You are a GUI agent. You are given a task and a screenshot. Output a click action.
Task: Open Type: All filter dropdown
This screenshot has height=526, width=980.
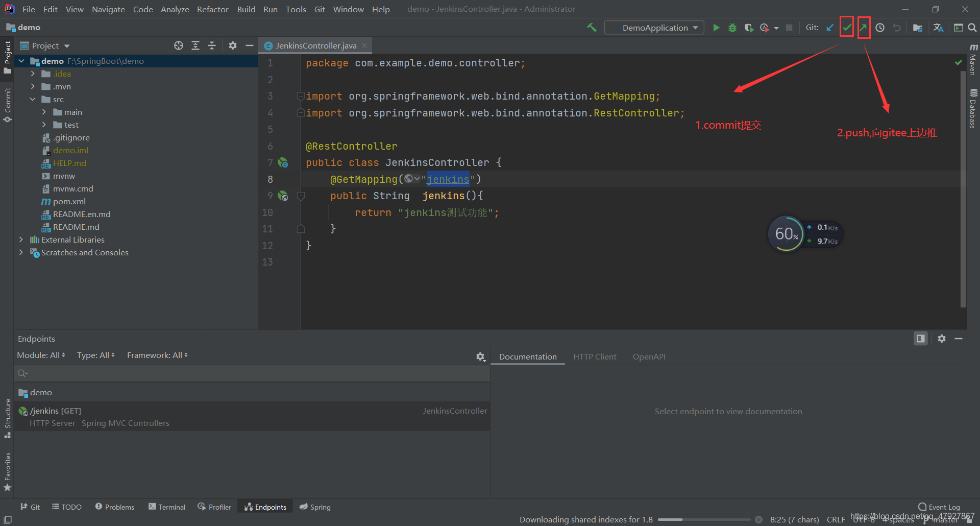tap(96, 355)
